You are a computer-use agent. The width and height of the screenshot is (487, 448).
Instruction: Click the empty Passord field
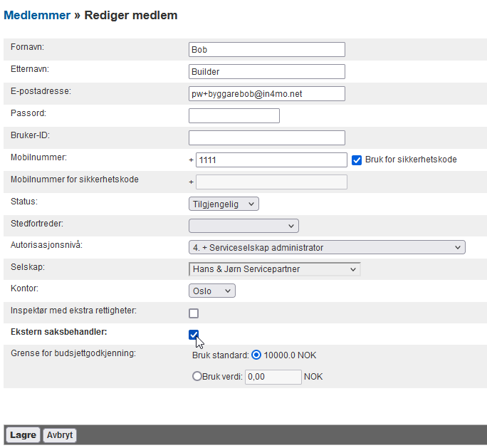tap(234, 116)
